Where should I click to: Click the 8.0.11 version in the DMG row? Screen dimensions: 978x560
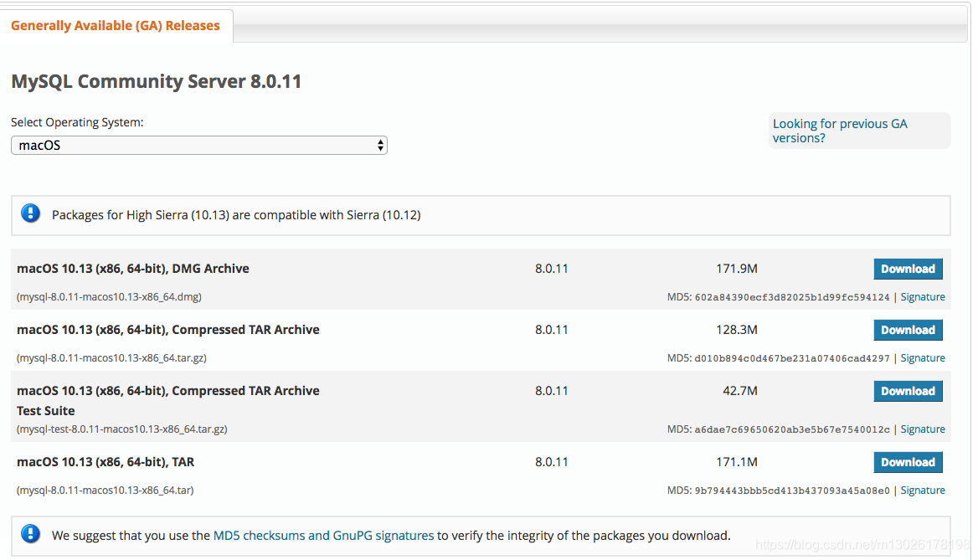[551, 269]
